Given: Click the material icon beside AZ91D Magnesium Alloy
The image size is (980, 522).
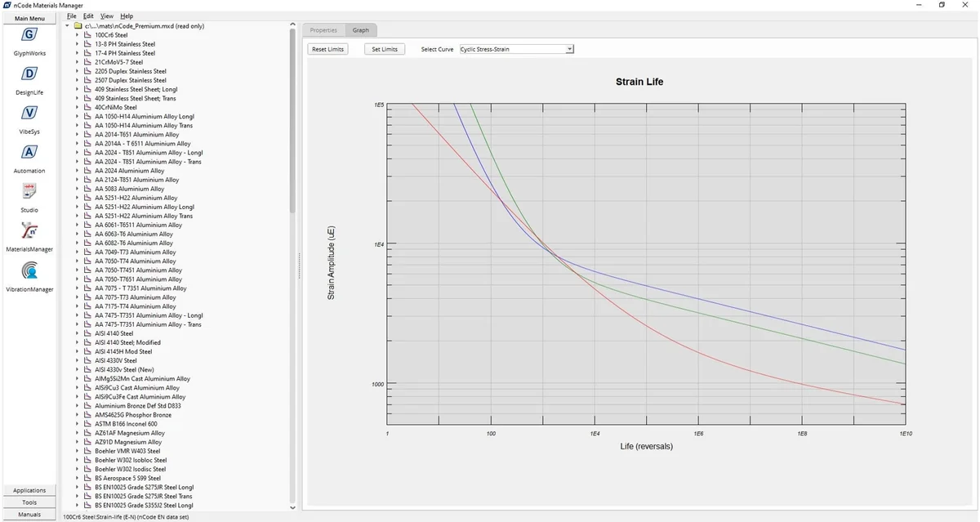Looking at the screenshot, I should point(87,442).
